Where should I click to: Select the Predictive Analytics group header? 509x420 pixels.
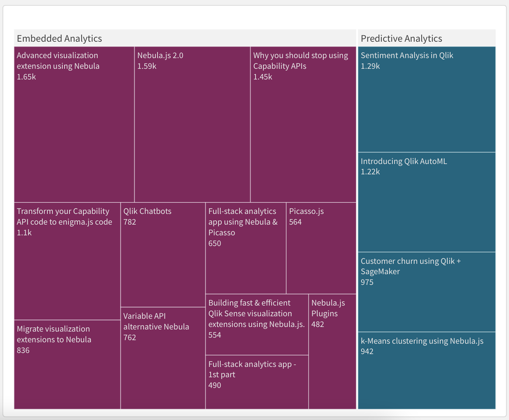coord(426,38)
